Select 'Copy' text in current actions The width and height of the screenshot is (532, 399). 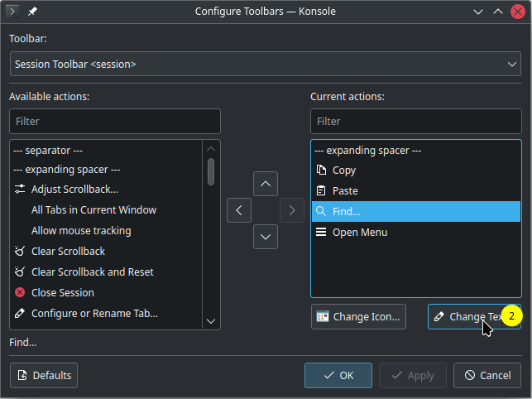pyautogui.click(x=344, y=171)
